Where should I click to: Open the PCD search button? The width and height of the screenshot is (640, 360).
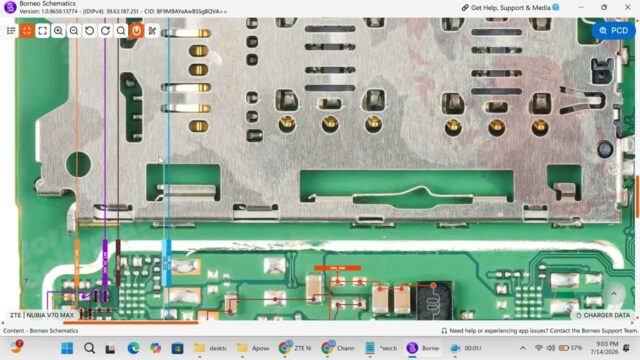613,31
